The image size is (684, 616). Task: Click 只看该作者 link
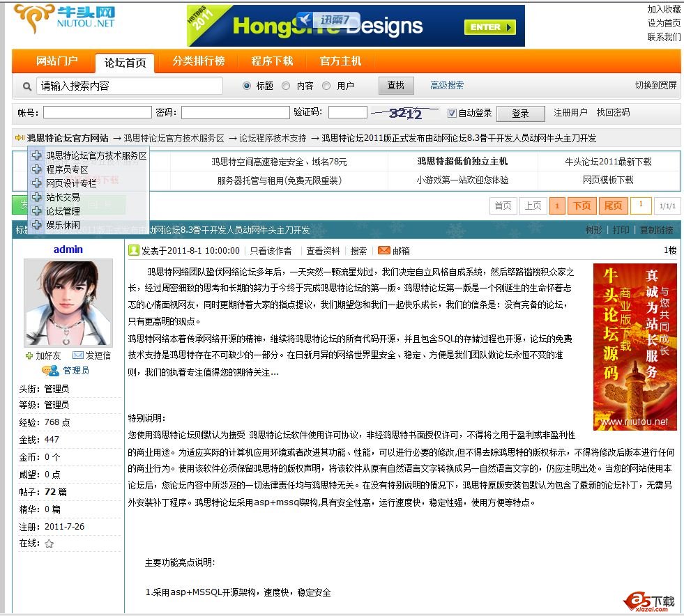tap(271, 251)
